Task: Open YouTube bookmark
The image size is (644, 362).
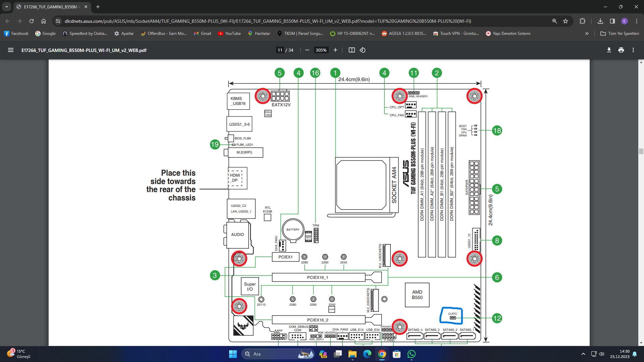Action: coord(229,34)
